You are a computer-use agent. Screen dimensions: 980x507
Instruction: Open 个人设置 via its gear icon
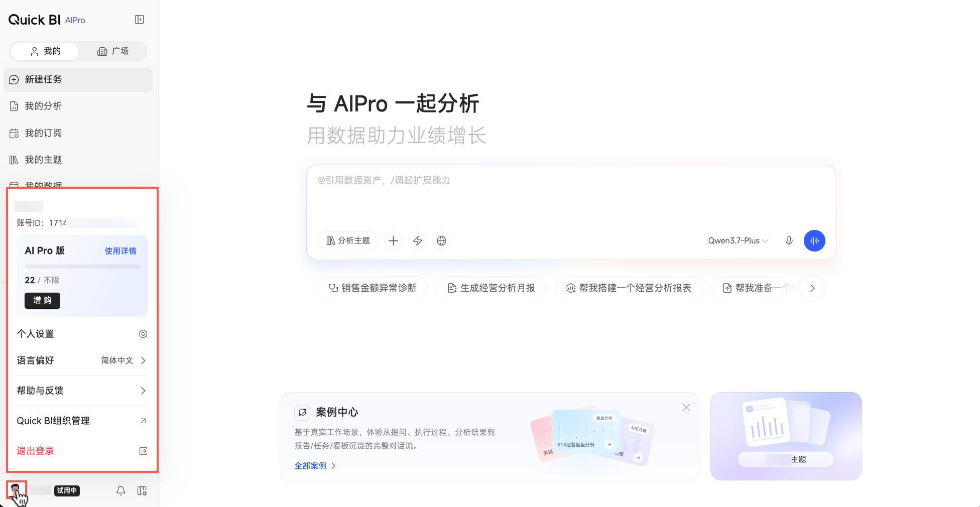[143, 334]
